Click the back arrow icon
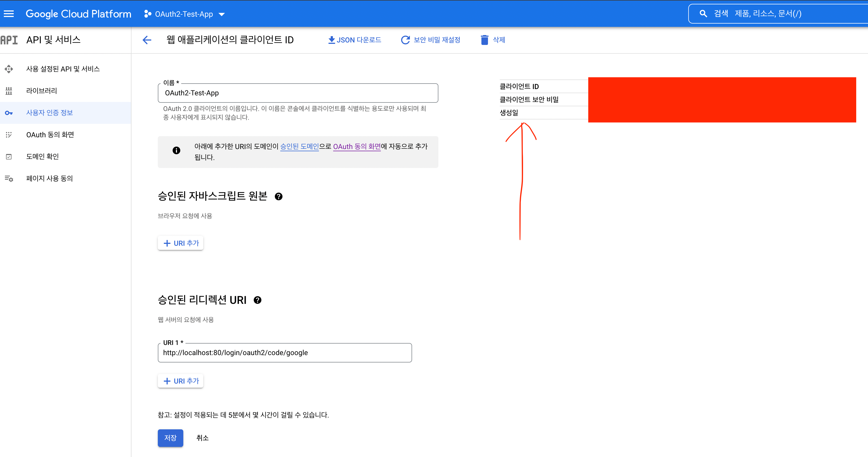This screenshot has height=457, width=868. [147, 40]
